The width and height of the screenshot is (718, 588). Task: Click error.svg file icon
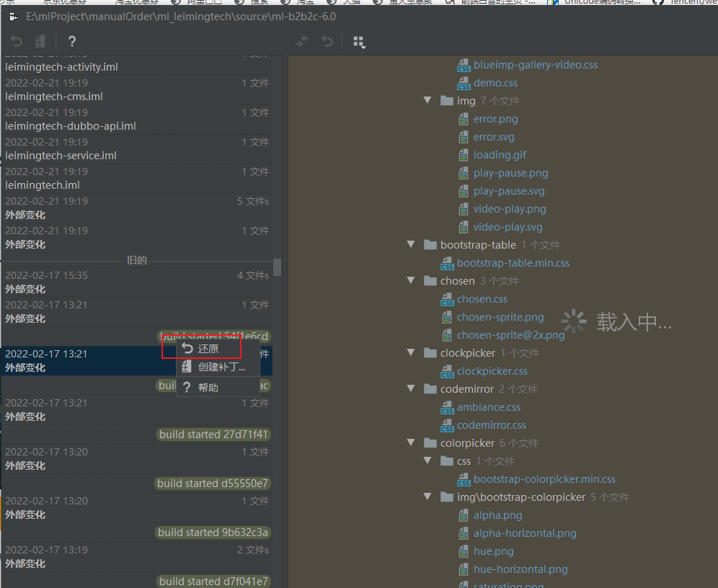[x=464, y=138]
